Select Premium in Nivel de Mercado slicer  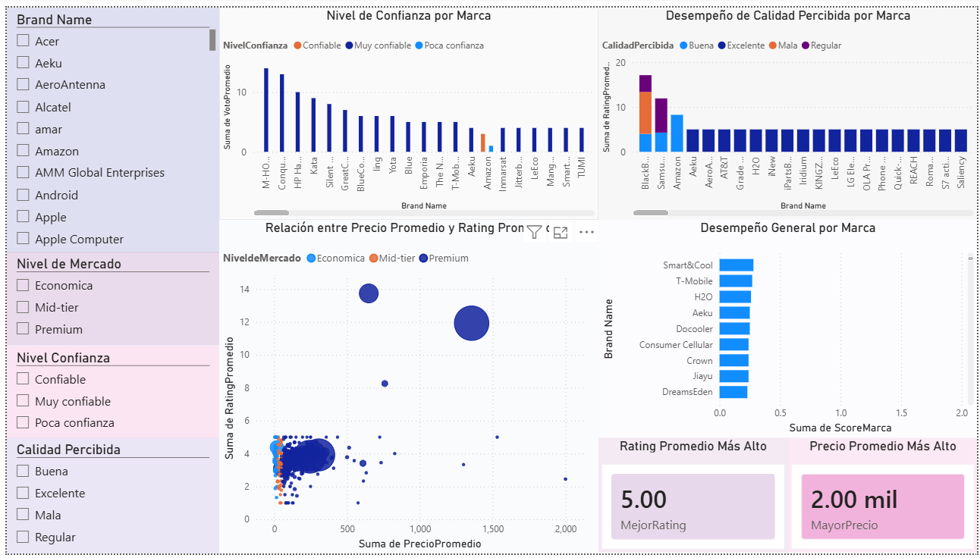23,329
